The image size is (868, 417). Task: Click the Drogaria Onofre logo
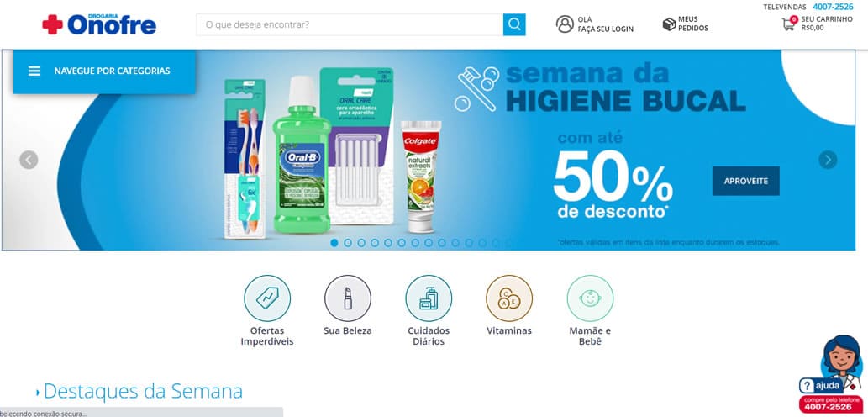(x=99, y=24)
